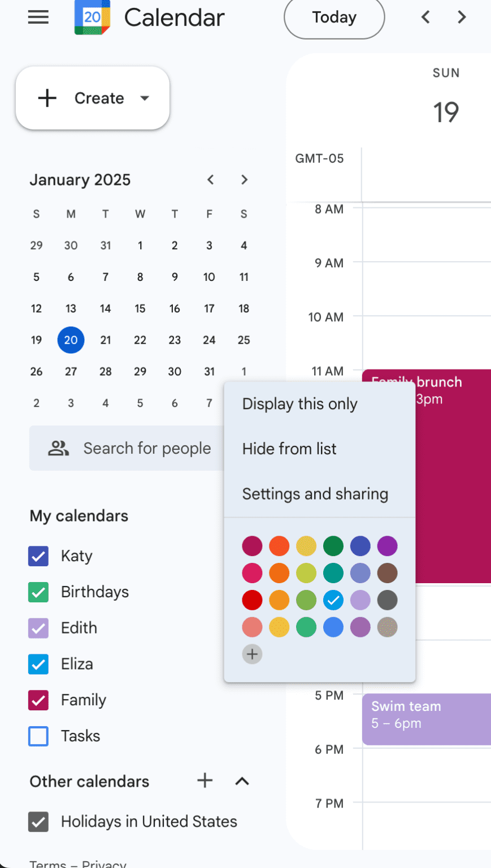The image size is (491, 868).
Task: Add a new calendar under Other calendars
Action: (x=205, y=781)
